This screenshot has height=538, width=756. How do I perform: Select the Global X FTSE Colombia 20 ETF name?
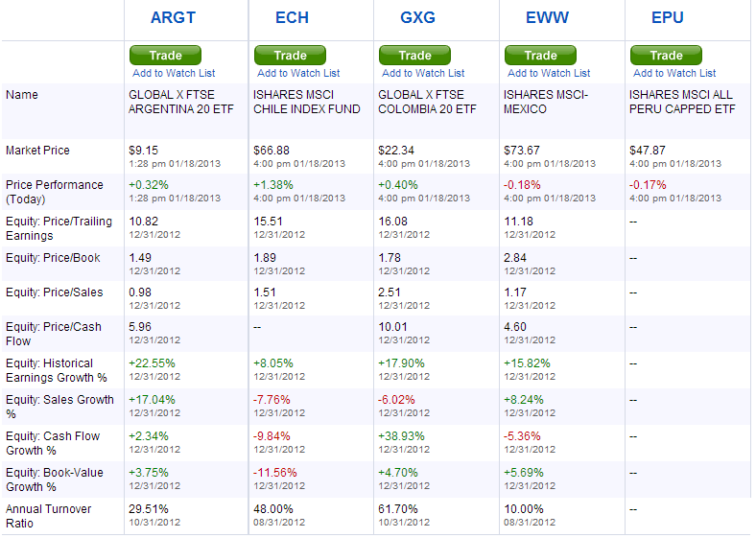(427, 102)
